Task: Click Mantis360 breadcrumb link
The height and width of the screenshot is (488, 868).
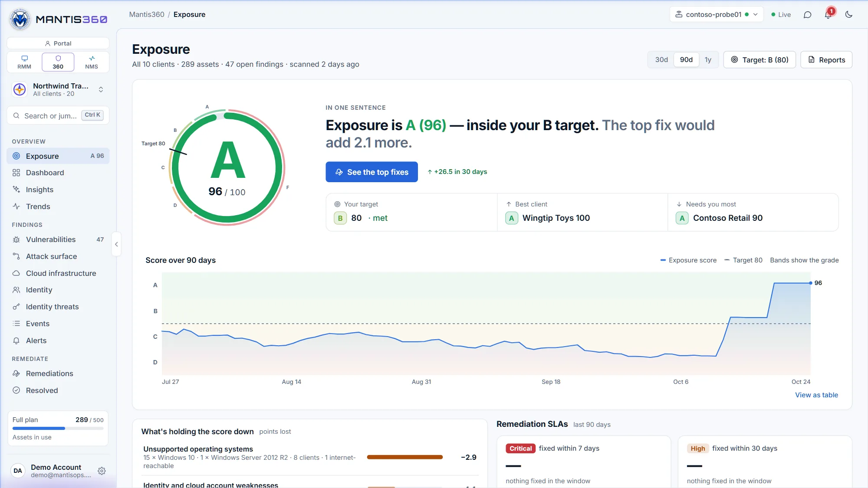Action: [147, 14]
